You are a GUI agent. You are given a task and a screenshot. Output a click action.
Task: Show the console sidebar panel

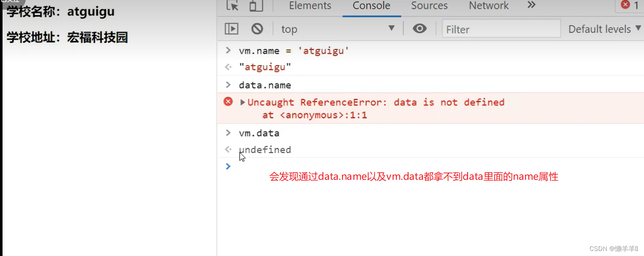[232, 29]
